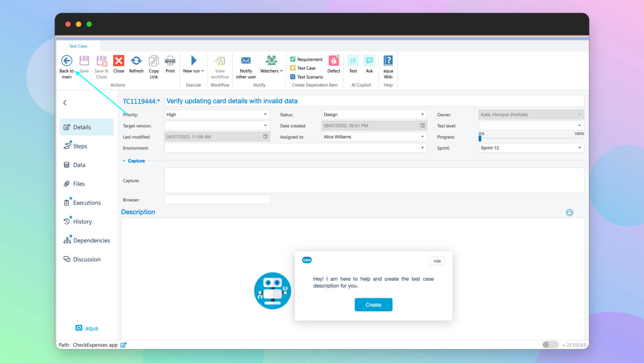The image size is (644, 363).
Task: Print the test case
Action: 170,61
